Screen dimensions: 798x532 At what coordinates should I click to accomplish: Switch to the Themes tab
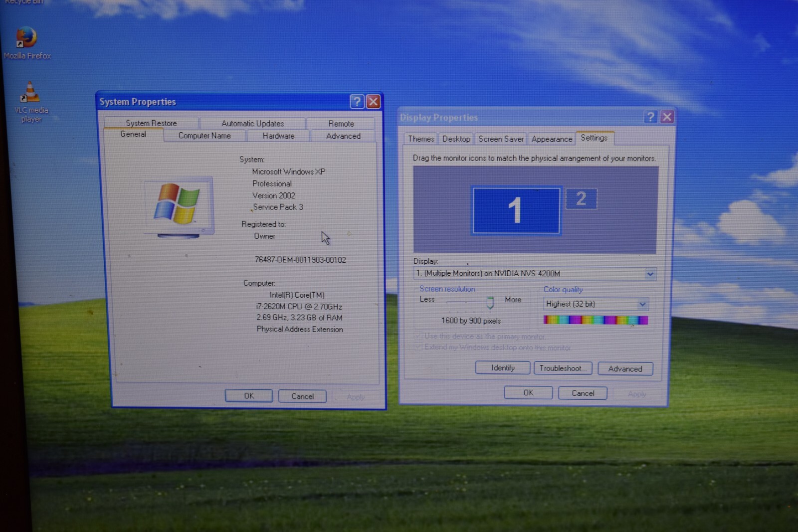pyautogui.click(x=421, y=139)
